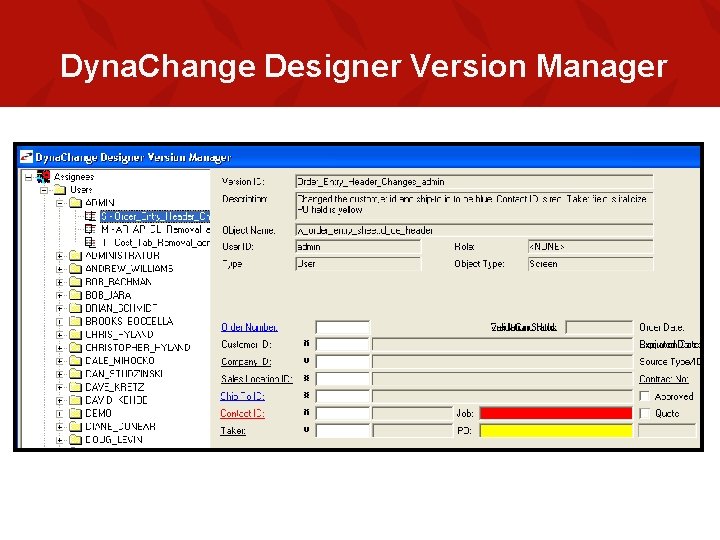Screen dimensions: 720x540
Task: Expand the DALE_MIHOCKO node
Action: click(60, 360)
